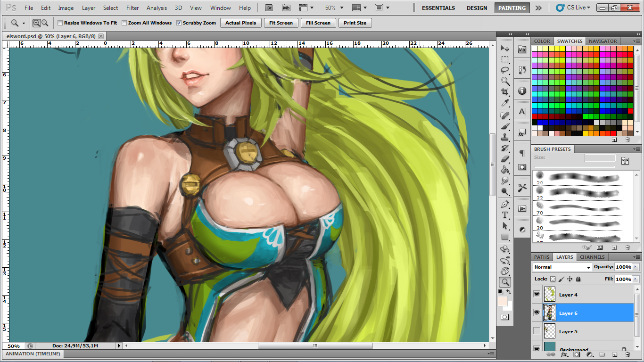The width and height of the screenshot is (644, 362).
Task: Switch to the Paths tab
Action: point(542,257)
